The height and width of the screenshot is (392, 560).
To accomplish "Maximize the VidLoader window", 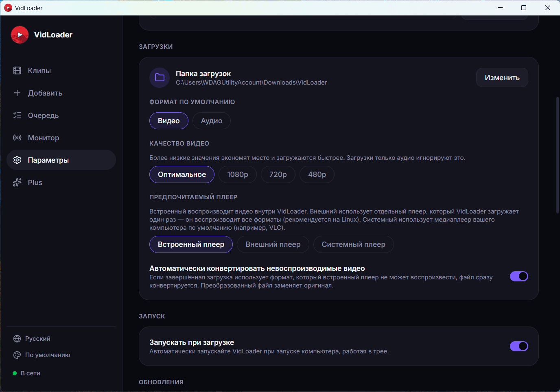I will pos(524,8).
